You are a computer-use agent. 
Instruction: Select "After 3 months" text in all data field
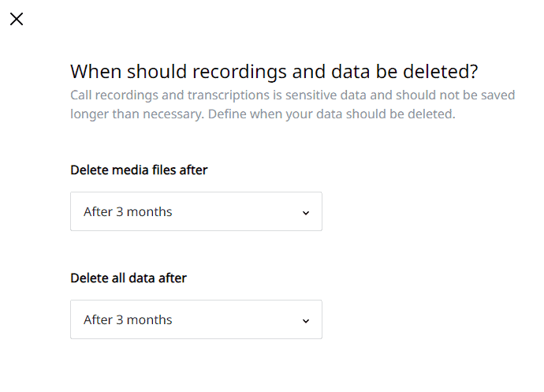click(x=128, y=319)
